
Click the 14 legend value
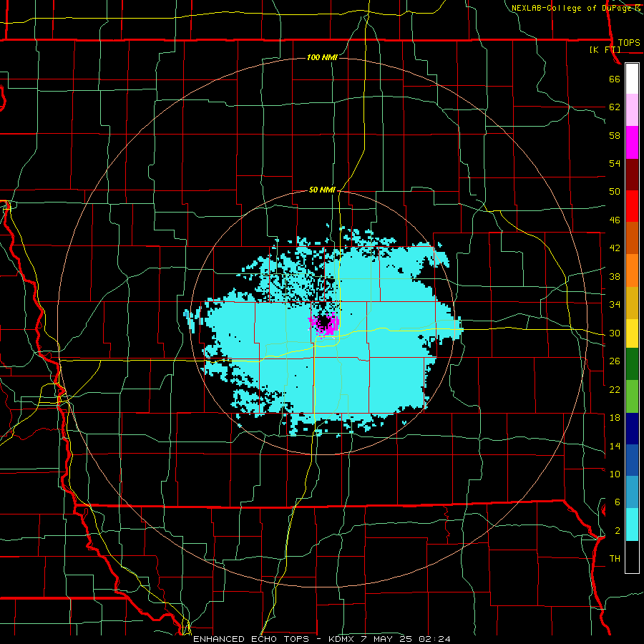(x=615, y=446)
